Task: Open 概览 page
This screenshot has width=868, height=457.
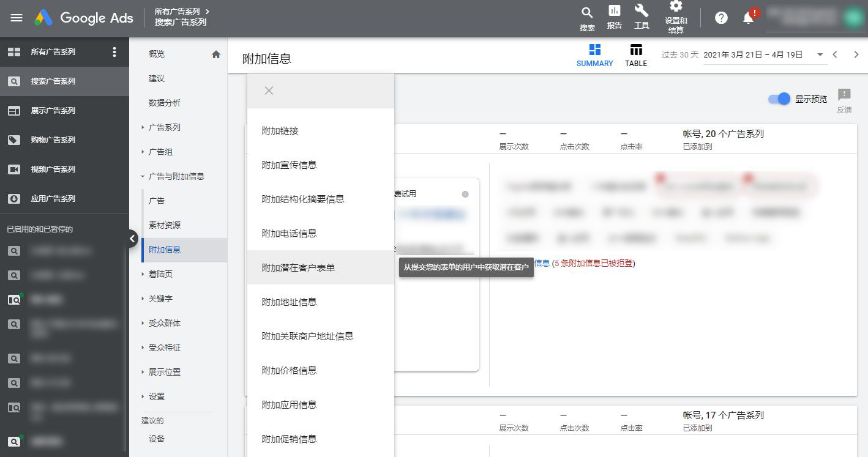Action: (157, 54)
